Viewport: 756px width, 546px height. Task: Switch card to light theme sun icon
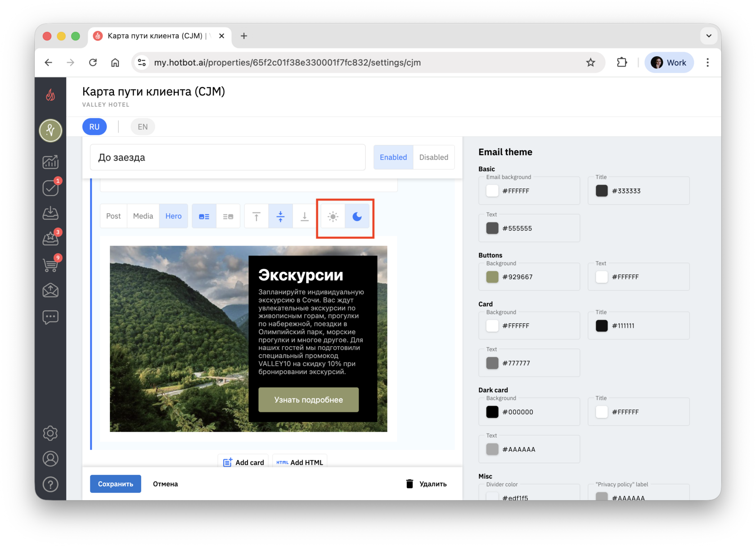(333, 216)
